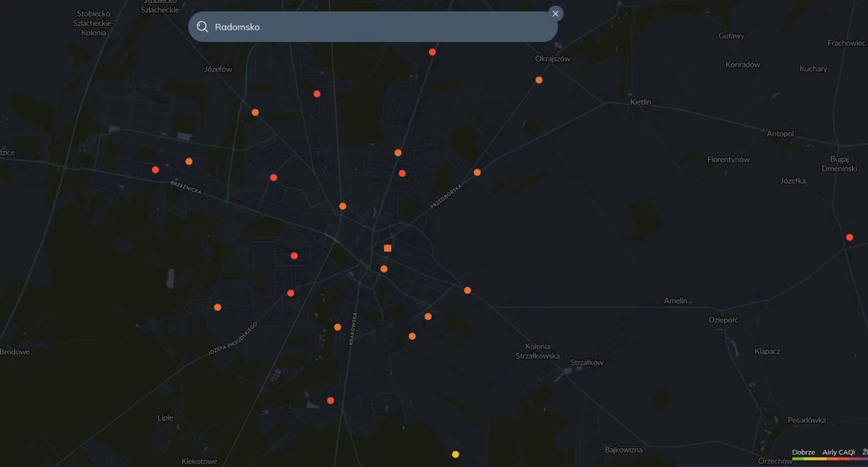Click the Klapacz map label
Image resolution: width=868 pixels, height=467 pixels.
click(767, 351)
